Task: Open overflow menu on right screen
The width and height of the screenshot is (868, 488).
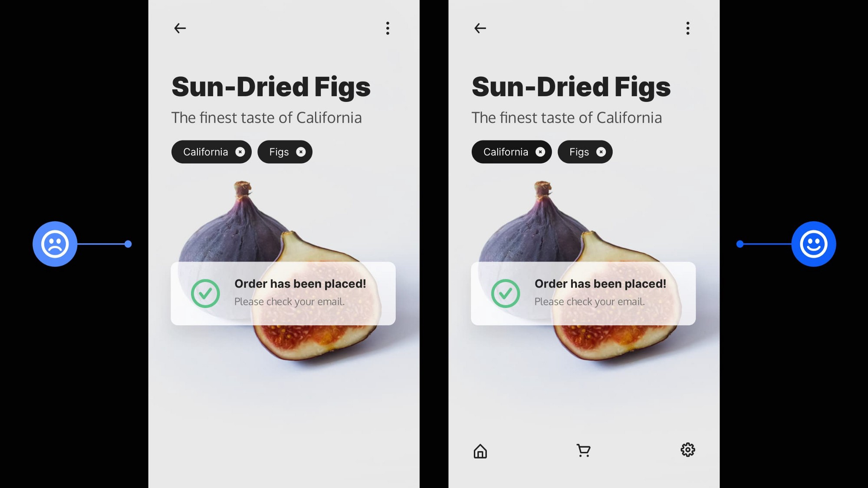Action: pos(687,28)
